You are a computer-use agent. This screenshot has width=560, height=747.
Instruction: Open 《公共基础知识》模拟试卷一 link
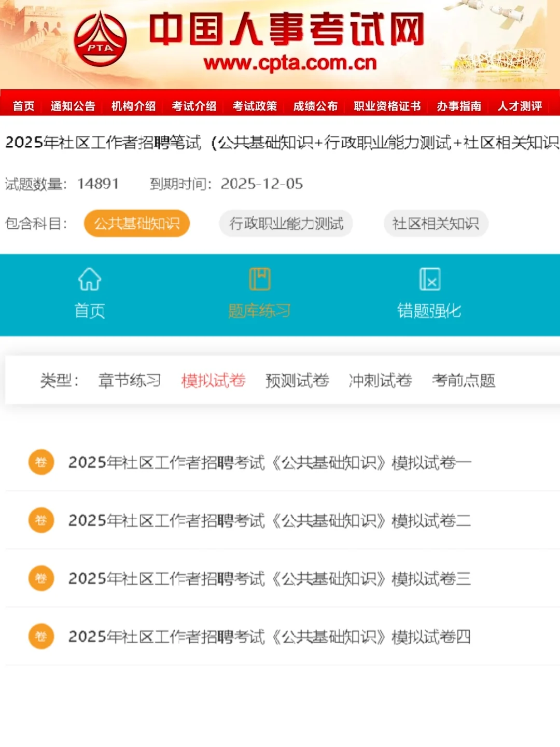click(270, 462)
